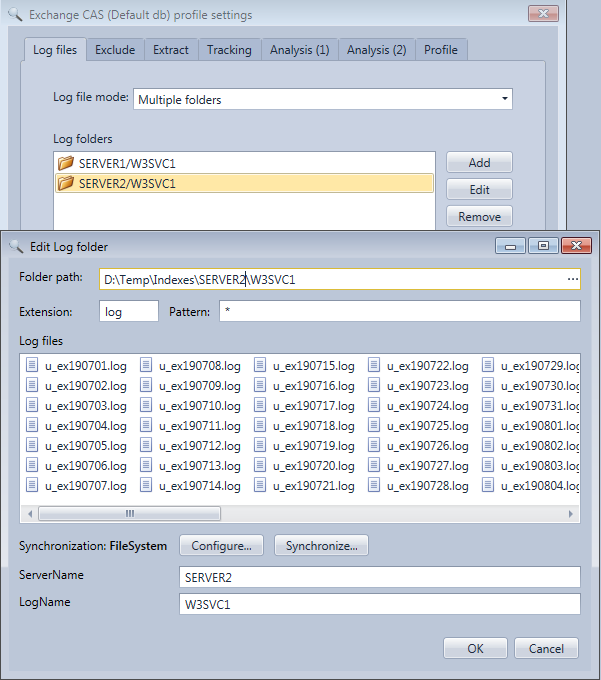Click file icon of u_ex190702.log
The width and height of the screenshot is (601, 680).
(32, 385)
